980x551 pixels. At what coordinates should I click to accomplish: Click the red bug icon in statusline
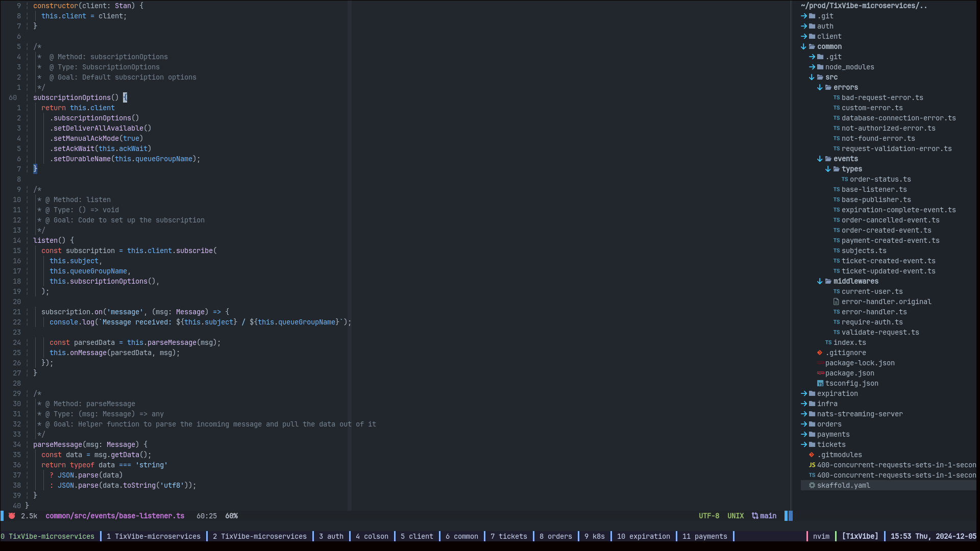tap(12, 516)
